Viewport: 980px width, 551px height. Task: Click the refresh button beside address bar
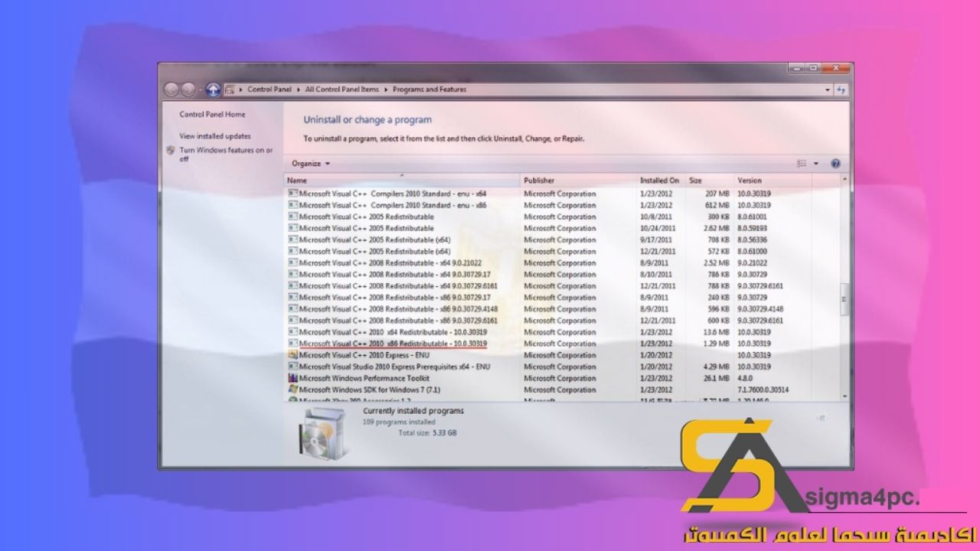pyautogui.click(x=841, y=90)
